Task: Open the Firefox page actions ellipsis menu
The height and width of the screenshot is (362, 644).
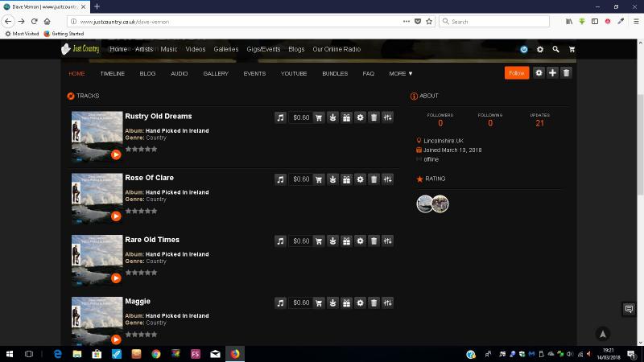Action: [x=407, y=22]
